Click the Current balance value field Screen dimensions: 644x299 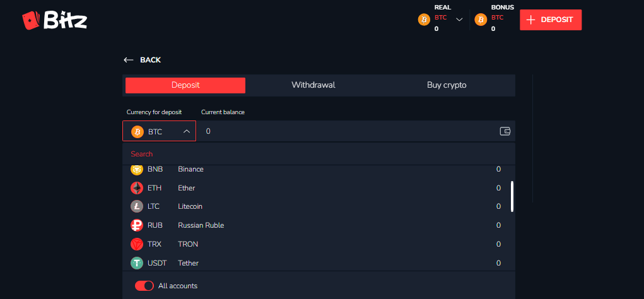tap(356, 131)
